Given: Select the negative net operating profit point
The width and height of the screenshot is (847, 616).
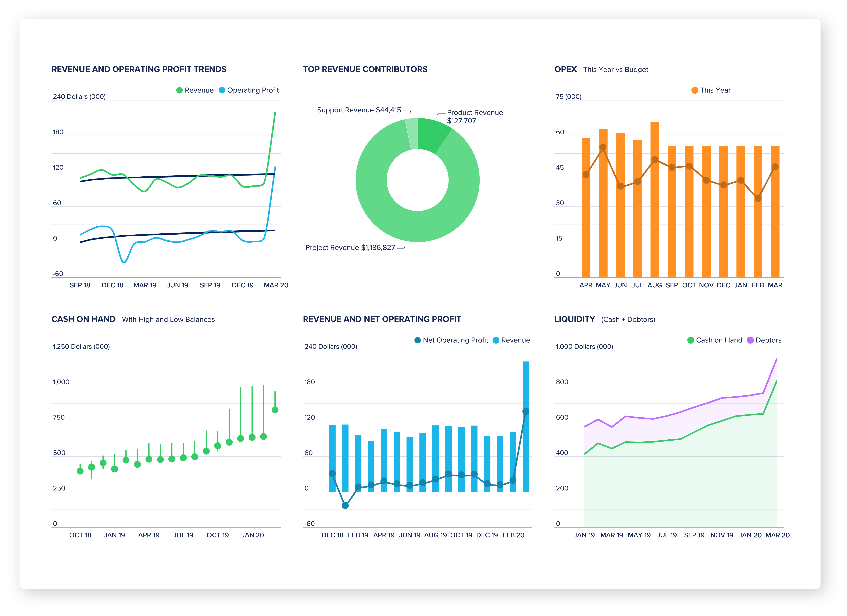Looking at the screenshot, I should click(x=345, y=505).
